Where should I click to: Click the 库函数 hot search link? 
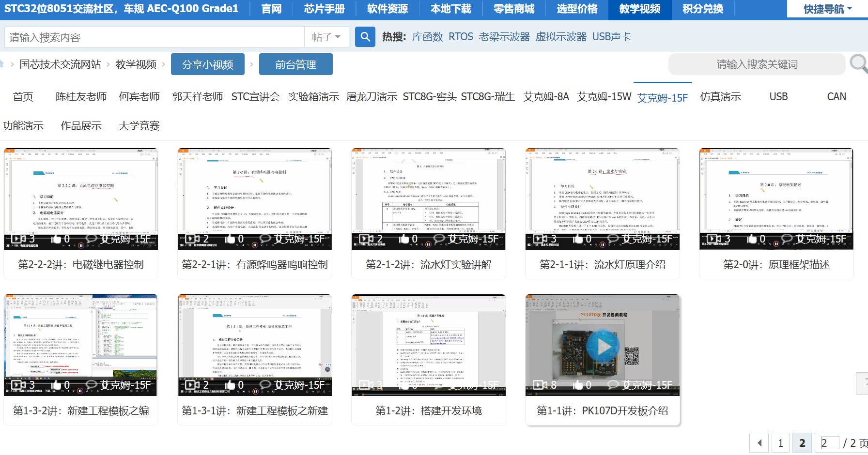tap(427, 37)
